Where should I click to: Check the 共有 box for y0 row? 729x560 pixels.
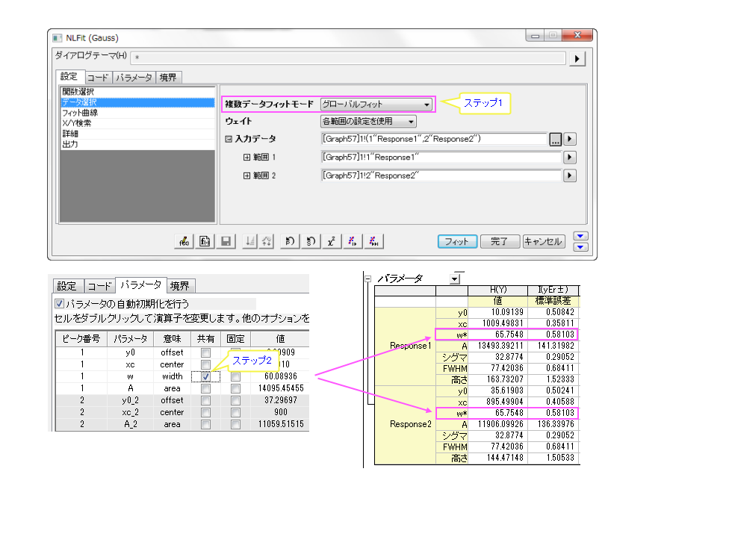(205, 352)
